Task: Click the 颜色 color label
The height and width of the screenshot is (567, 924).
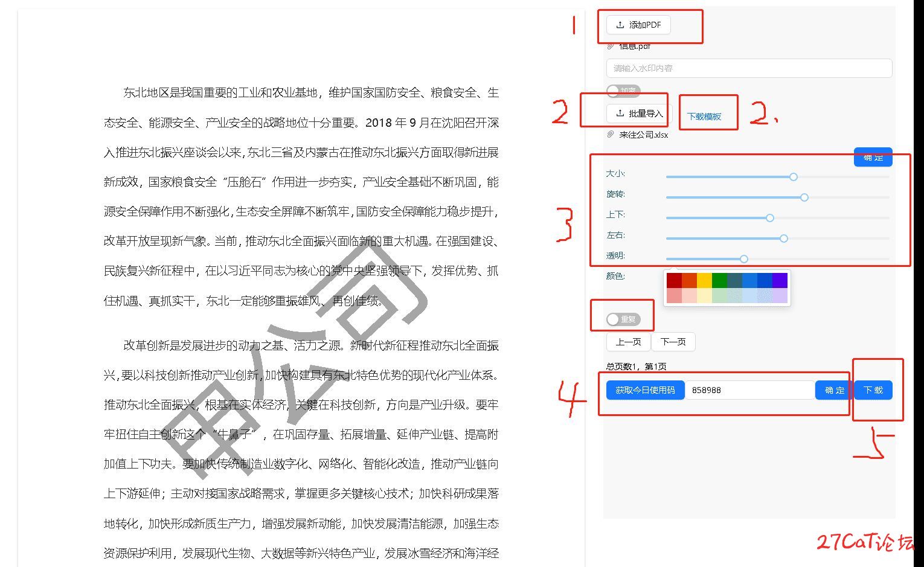Action: pos(615,276)
